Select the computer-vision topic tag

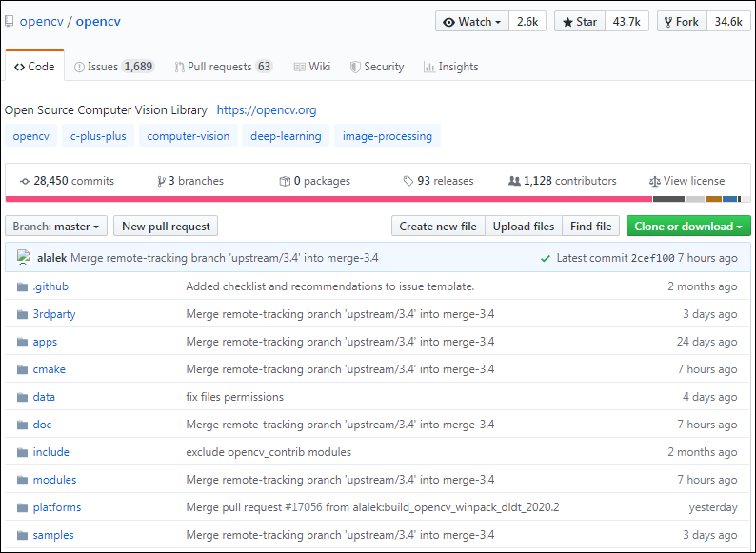coord(189,136)
